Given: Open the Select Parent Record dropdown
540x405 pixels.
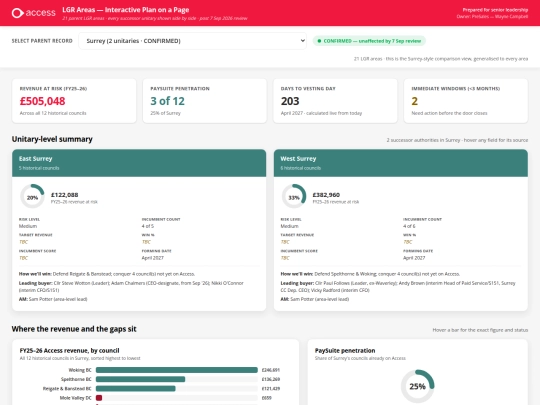Looking at the screenshot, I should [193, 41].
